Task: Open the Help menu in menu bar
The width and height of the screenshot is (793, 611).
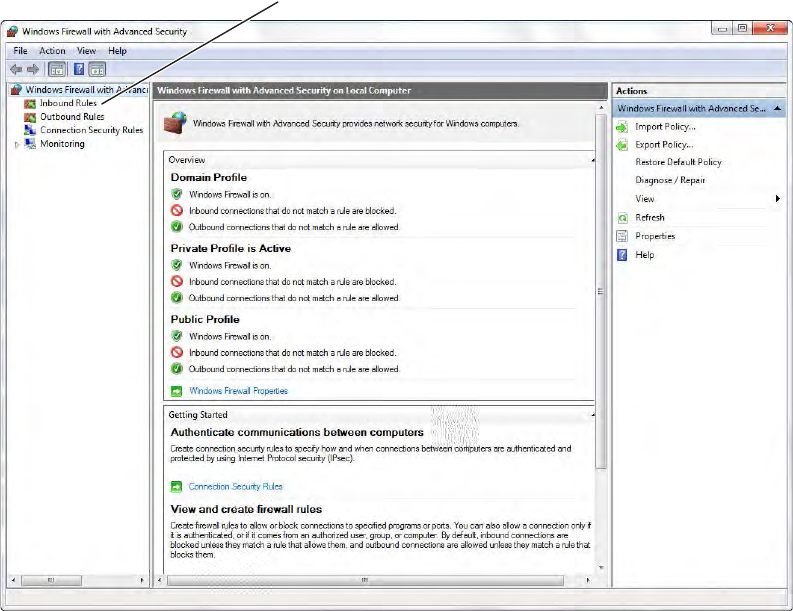Action: point(117,51)
